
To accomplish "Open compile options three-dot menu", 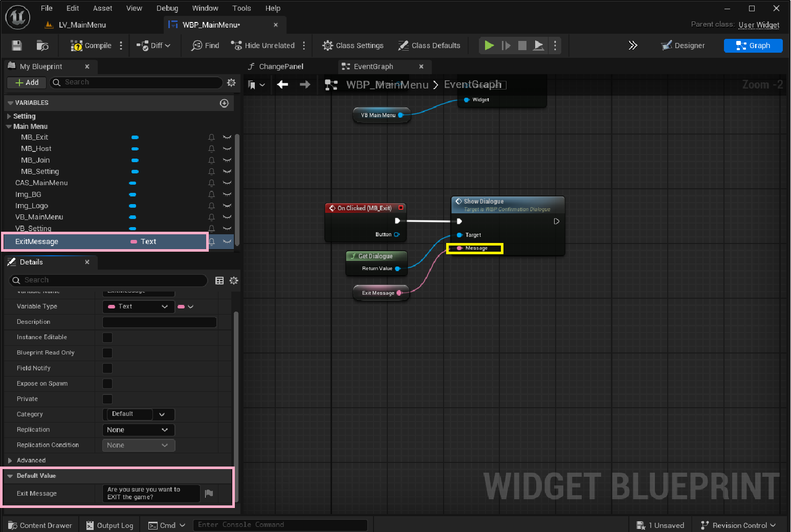I will (x=121, y=46).
